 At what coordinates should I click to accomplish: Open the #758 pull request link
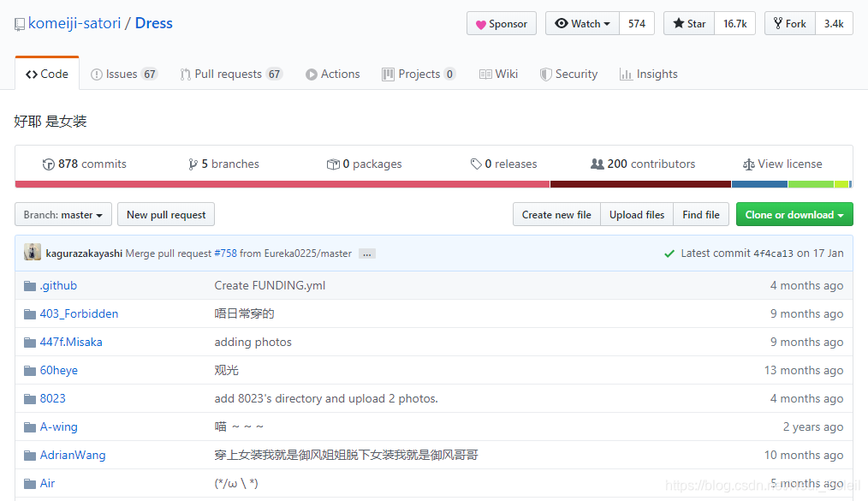click(x=225, y=253)
